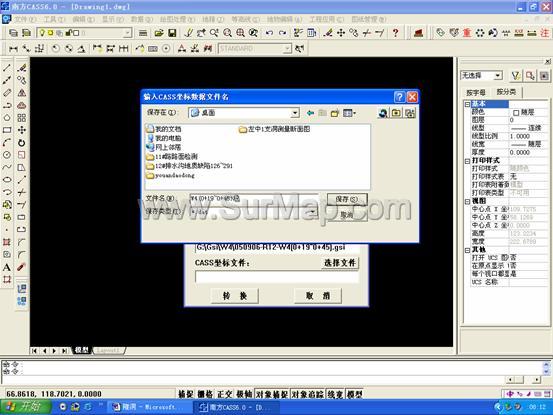The height and width of the screenshot is (415, 553).
Task: Select the Rotate tool in modify toolbar
Action: 22,142
